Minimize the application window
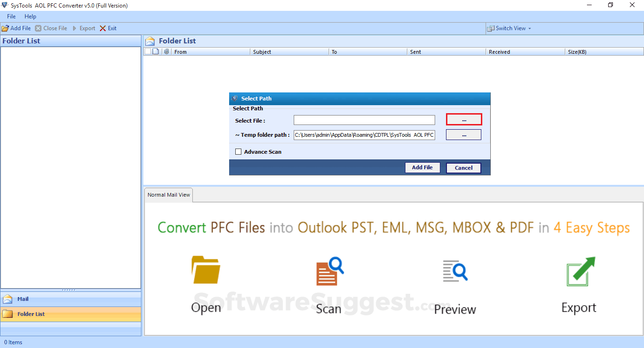The width and height of the screenshot is (644, 348). pyautogui.click(x=589, y=5)
